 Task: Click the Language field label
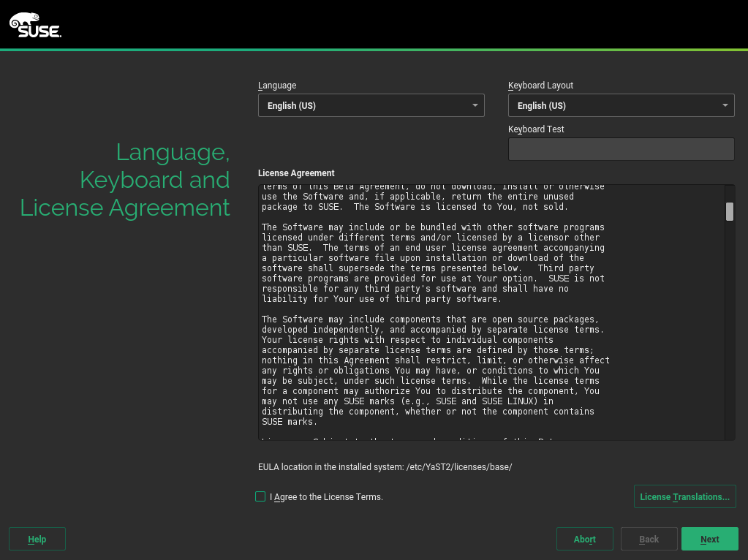(x=277, y=86)
